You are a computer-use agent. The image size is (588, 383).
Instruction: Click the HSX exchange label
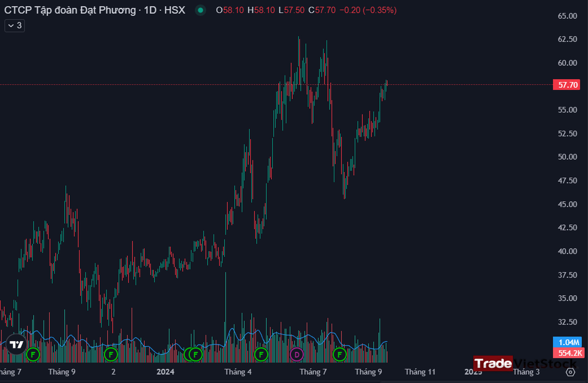175,10
